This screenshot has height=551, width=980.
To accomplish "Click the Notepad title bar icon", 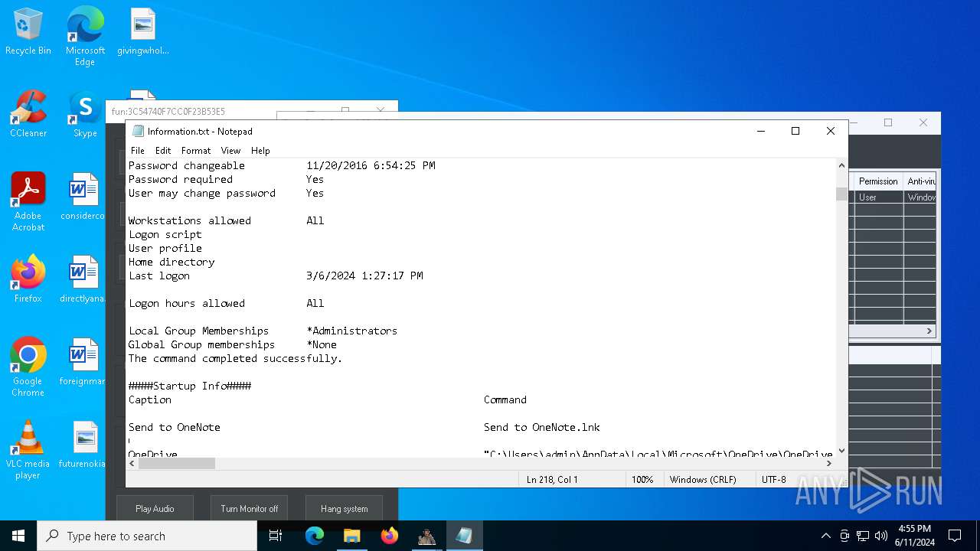I will coord(138,131).
